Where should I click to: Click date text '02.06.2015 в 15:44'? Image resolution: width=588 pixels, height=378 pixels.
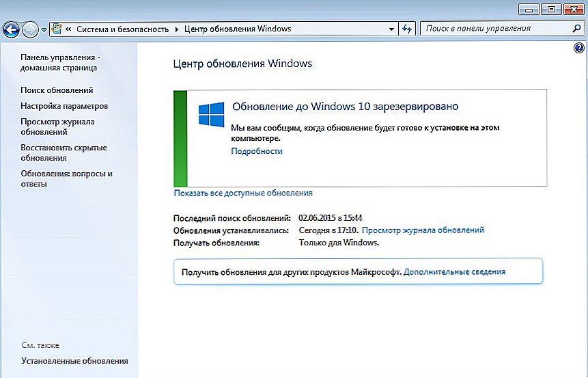coord(331,218)
